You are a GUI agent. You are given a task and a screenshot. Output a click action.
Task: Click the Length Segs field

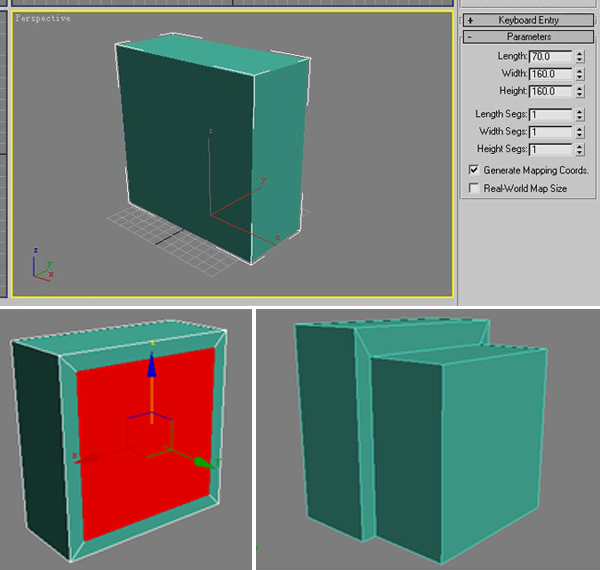(x=551, y=114)
